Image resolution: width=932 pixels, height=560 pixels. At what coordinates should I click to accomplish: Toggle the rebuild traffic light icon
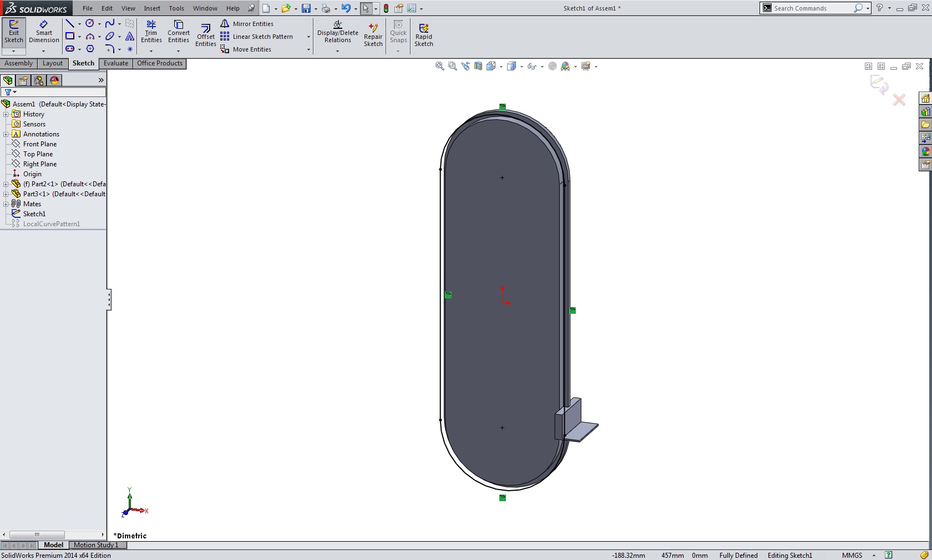click(x=386, y=8)
